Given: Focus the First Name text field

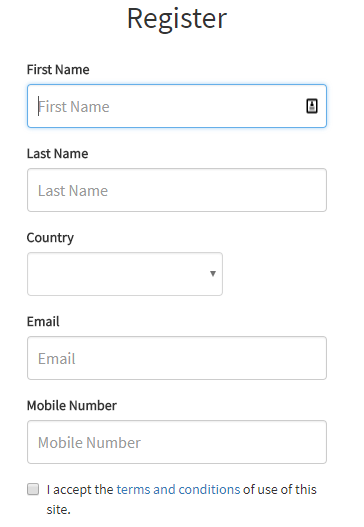Looking at the screenshot, I should (x=177, y=106).
